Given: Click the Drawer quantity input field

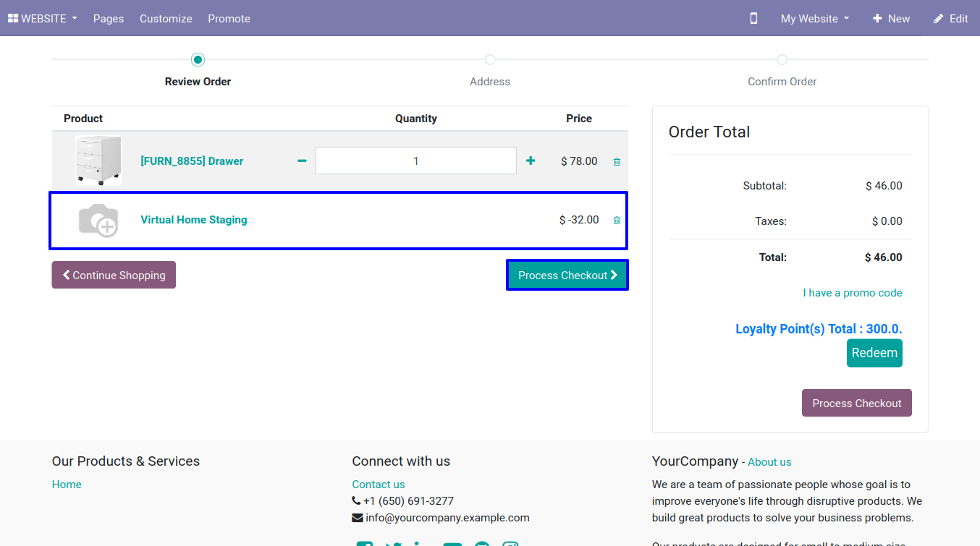Looking at the screenshot, I should pos(415,161).
